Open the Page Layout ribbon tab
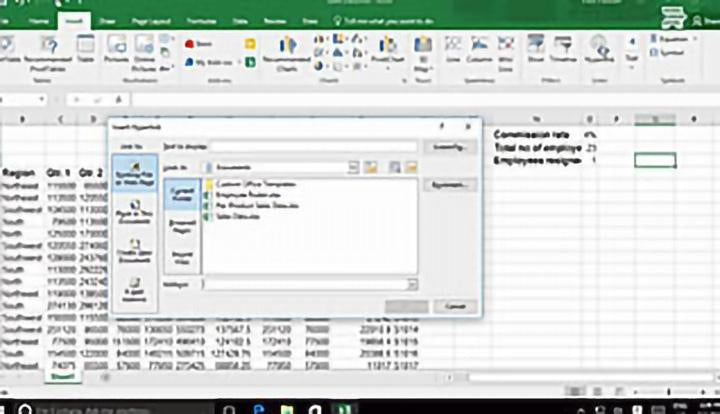This screenshot has height=414, width=720. 151,21
